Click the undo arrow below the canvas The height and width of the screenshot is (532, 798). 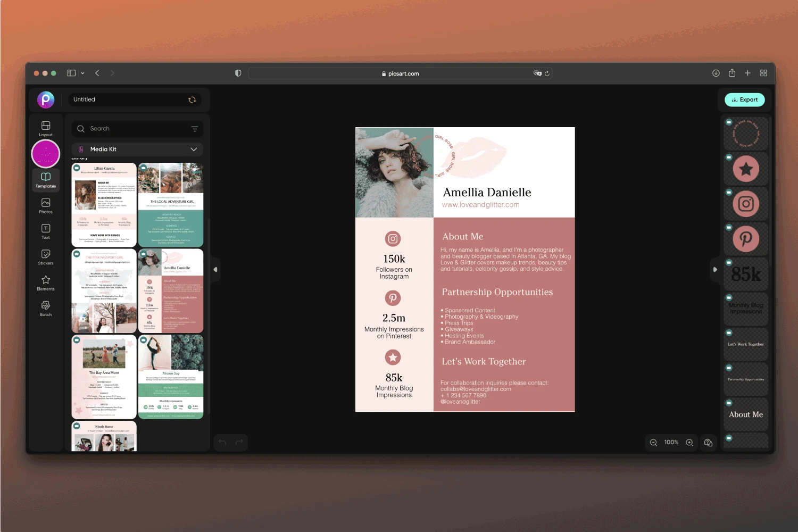(222, 442)
